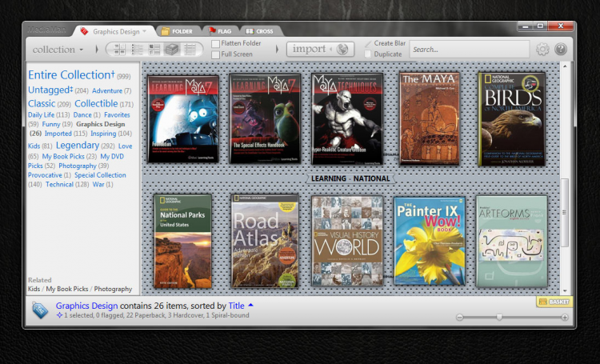Adjust the thumbnail size slider handle
The image size is (600, 364).
[499, 317]
